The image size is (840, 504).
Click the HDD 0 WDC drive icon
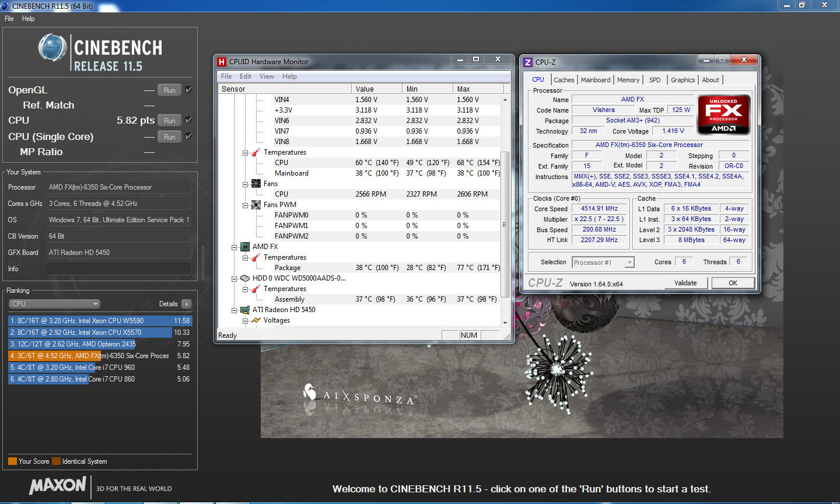click(245, 278)
